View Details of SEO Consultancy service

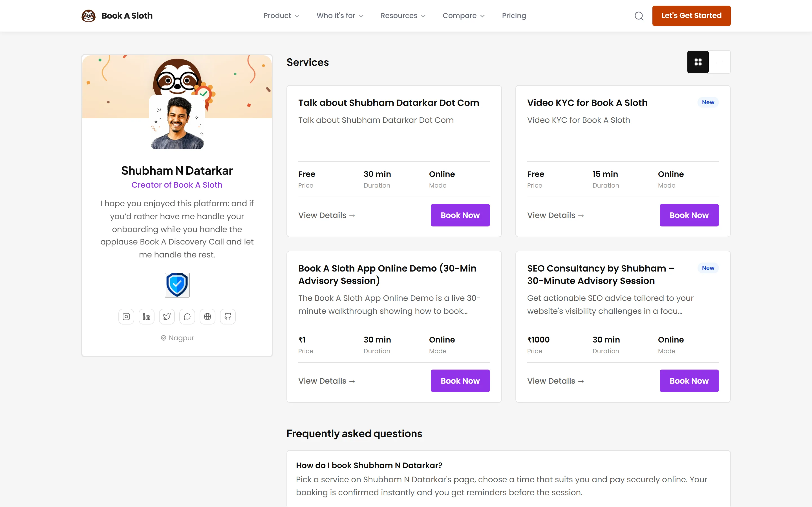(556, 381)
